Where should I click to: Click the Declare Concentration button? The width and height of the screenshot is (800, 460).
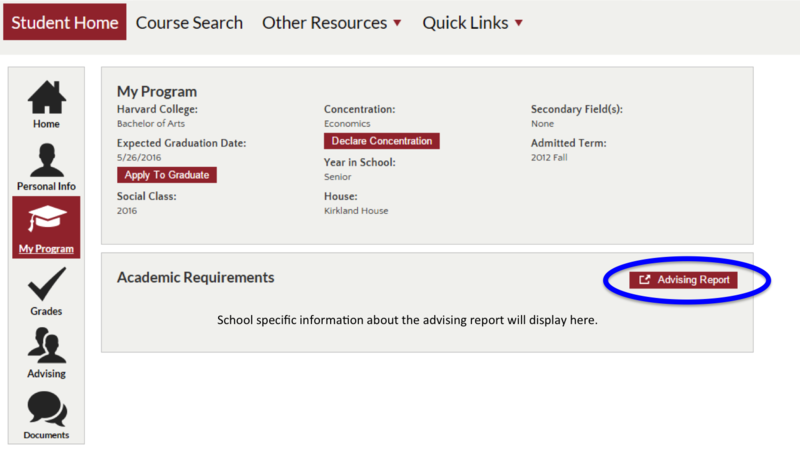[x=381, y=141]
